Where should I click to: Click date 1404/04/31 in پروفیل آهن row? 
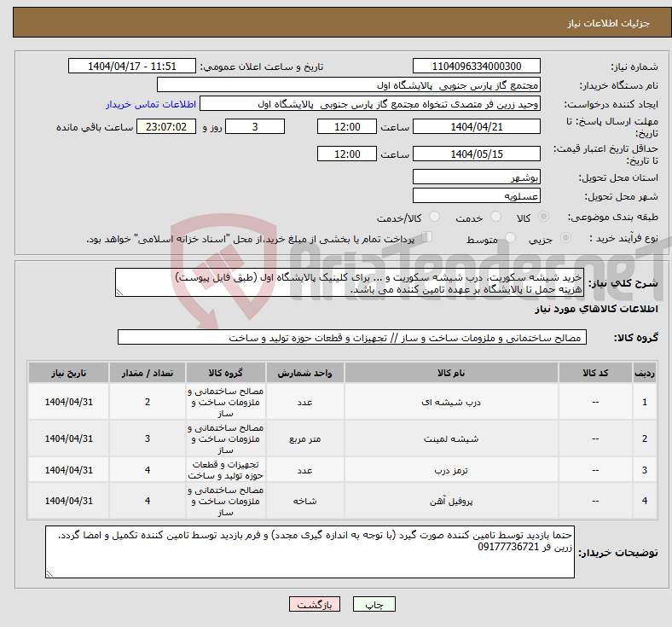(x=68, y=501)
